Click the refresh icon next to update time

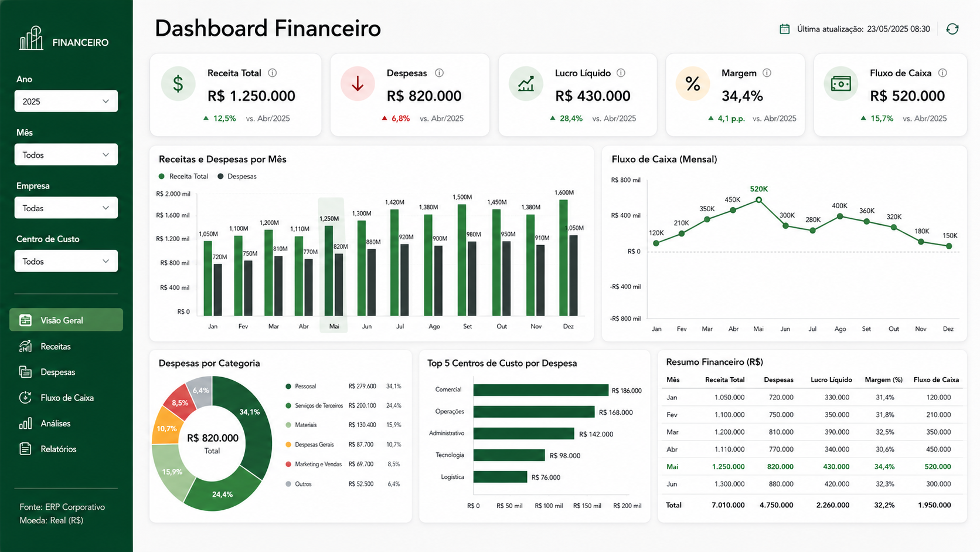pyautogui.click(x=952, y=29)
